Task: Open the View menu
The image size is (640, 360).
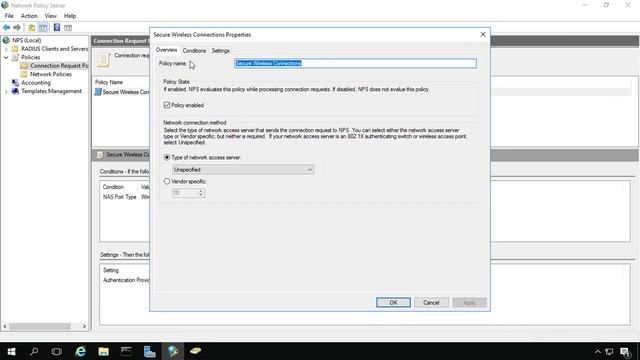Action: click(x=51, y=16)
